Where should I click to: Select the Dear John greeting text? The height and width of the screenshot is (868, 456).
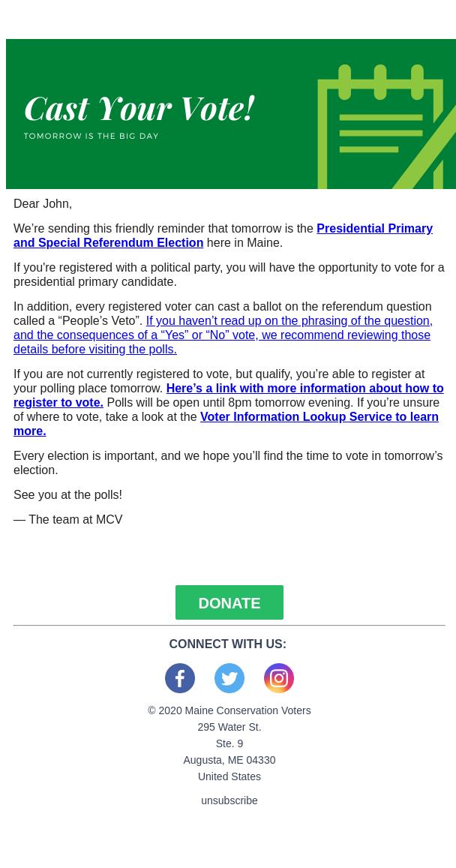(x=43, y=203)
